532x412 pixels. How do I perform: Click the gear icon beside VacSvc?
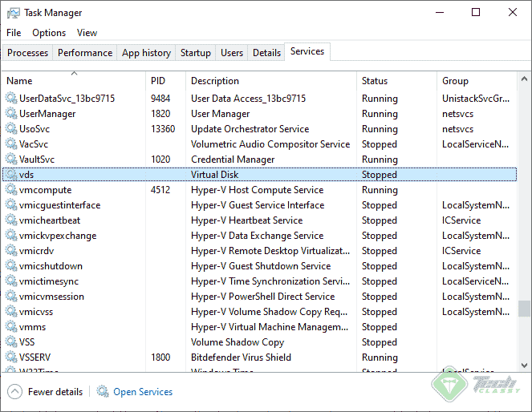(x=11, y=144)
